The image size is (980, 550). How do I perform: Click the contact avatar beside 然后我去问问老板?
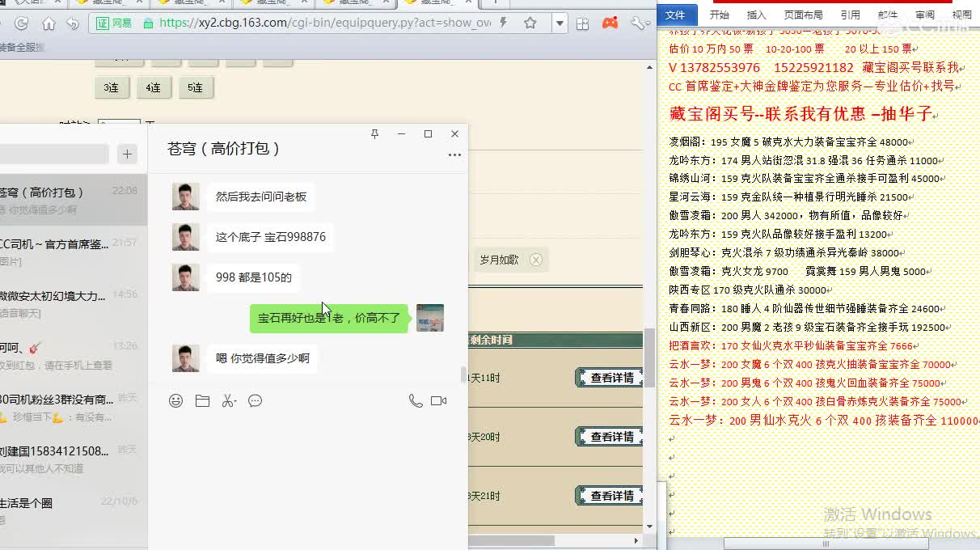coord(186,197)
